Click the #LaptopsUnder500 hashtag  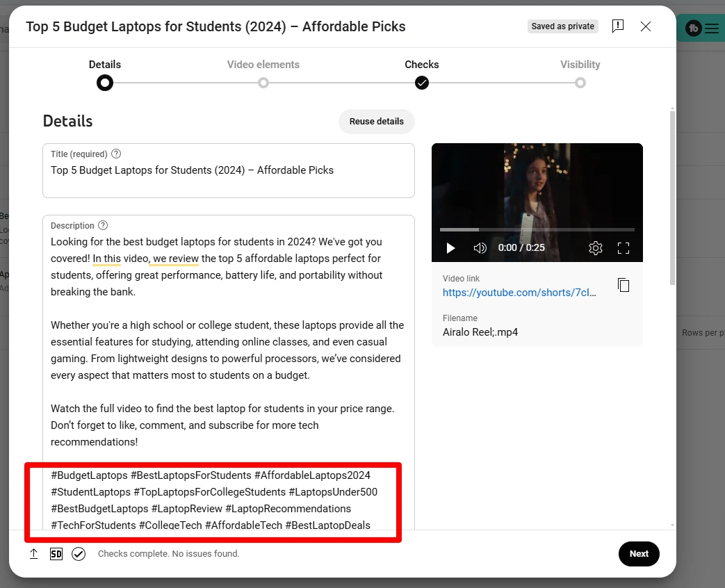point(333,492)
